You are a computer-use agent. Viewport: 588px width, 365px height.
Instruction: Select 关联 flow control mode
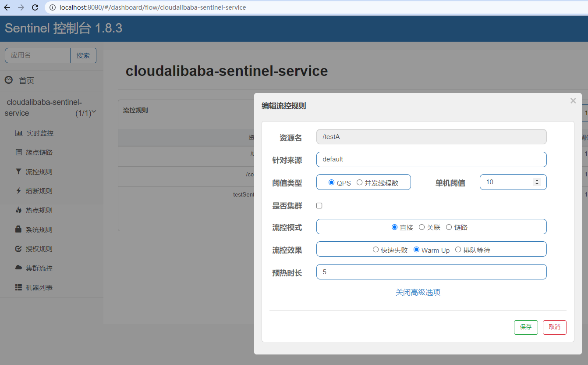tap(422, 227)
